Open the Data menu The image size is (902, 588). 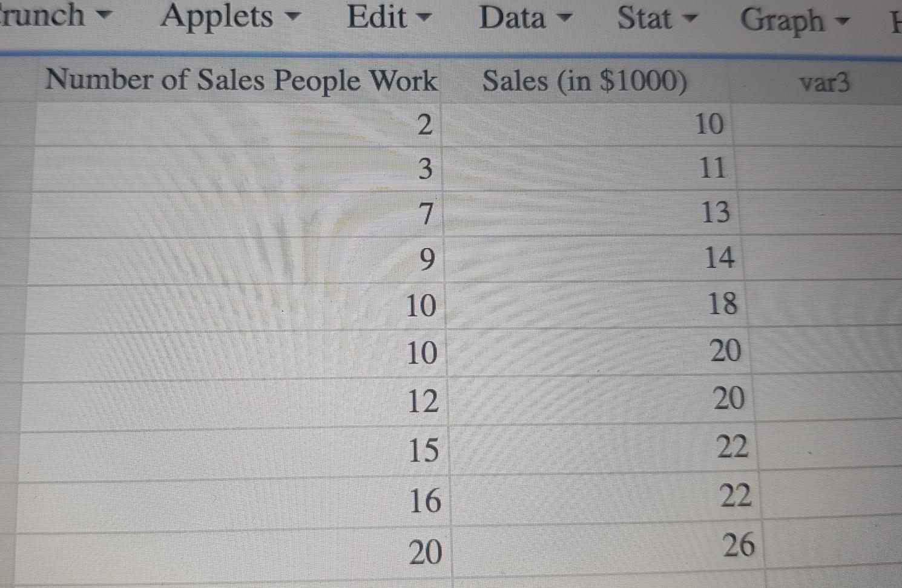pos(512,18)
